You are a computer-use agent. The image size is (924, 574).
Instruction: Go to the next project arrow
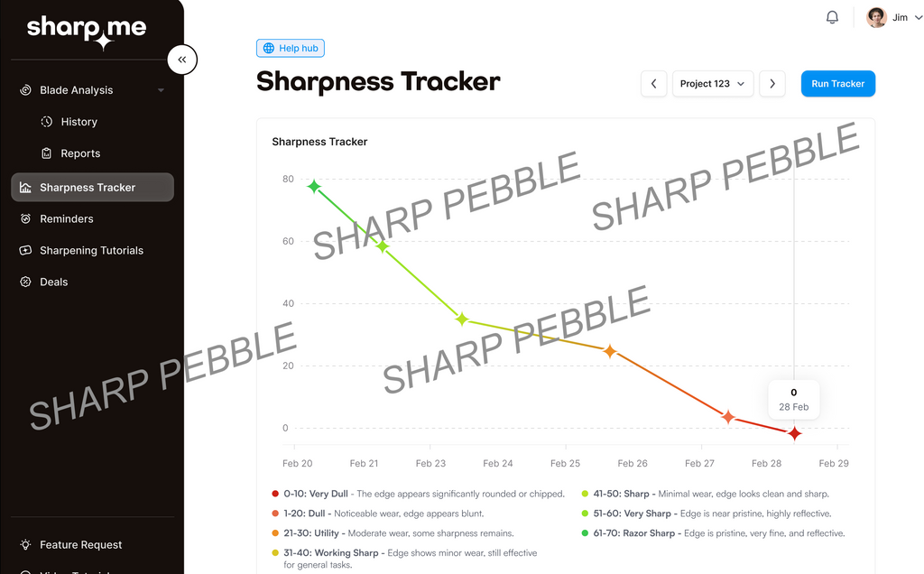(772, 84)
